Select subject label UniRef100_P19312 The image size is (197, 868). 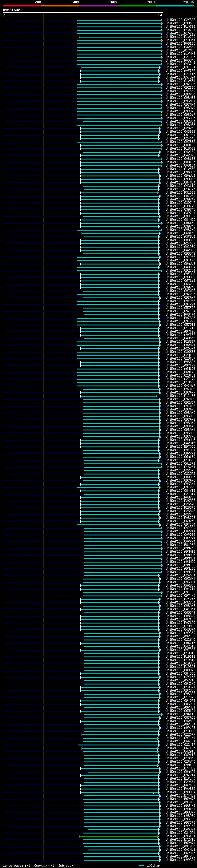[x=180, y=653]
